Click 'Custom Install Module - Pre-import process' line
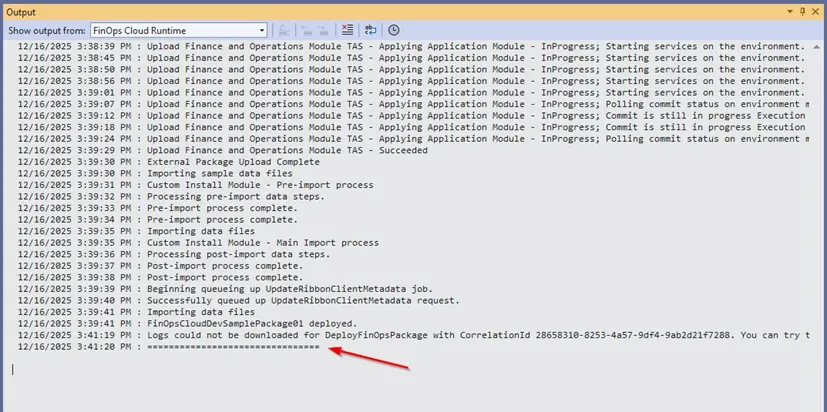The width and height of the screenshot is (827, 412). (196, 185)
